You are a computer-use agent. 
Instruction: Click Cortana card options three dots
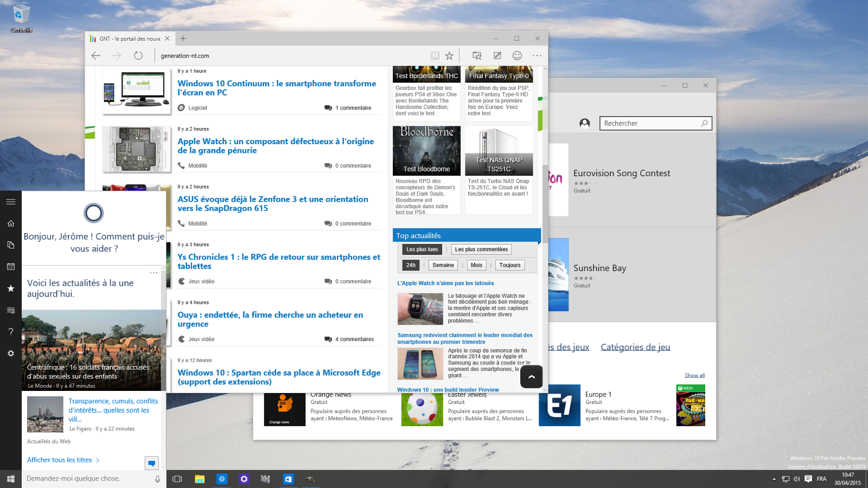154,273
